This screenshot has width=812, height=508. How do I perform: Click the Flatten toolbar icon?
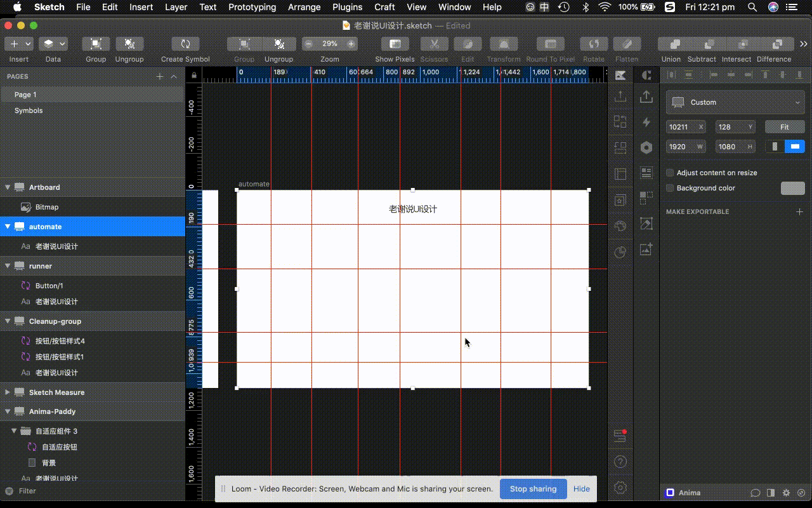tap(627, 44)
